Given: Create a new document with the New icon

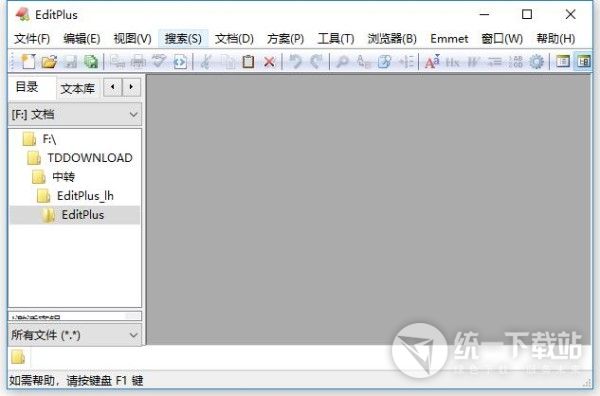Looking at the screenshot, I should (28, 61).
